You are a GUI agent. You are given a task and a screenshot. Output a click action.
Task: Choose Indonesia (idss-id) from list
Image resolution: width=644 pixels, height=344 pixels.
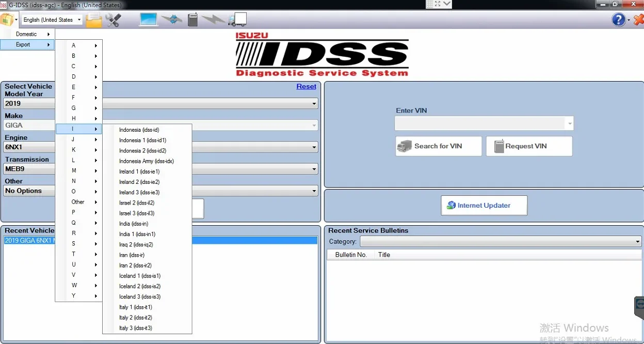(148, 130)
